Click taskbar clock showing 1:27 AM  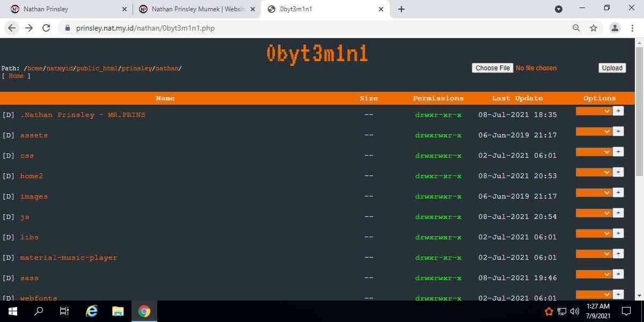(597, 311)
